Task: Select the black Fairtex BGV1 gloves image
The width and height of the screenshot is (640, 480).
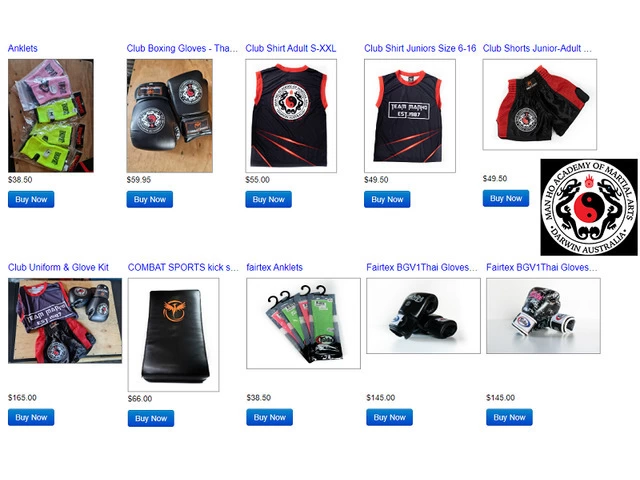Action: coord(423,316)
